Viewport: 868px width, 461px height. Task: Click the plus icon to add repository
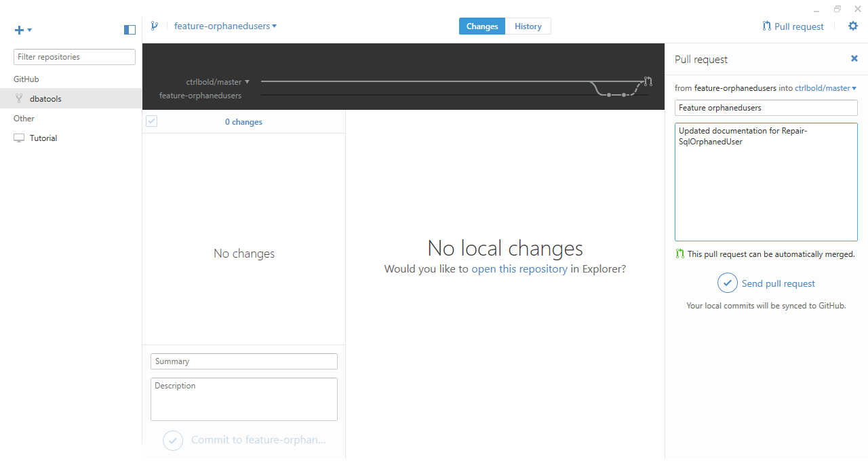coord(19,30)
